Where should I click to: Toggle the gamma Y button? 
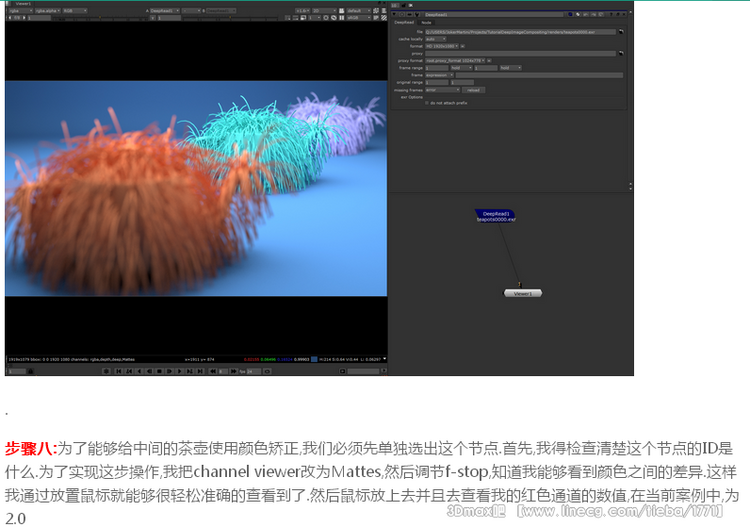coord(153,18)
